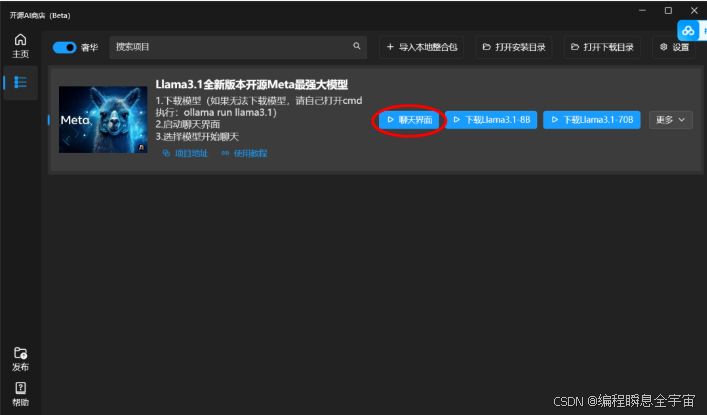Open 设置 settings
The width and height of the screenshot is (707, 415).
tap(674, 47)
